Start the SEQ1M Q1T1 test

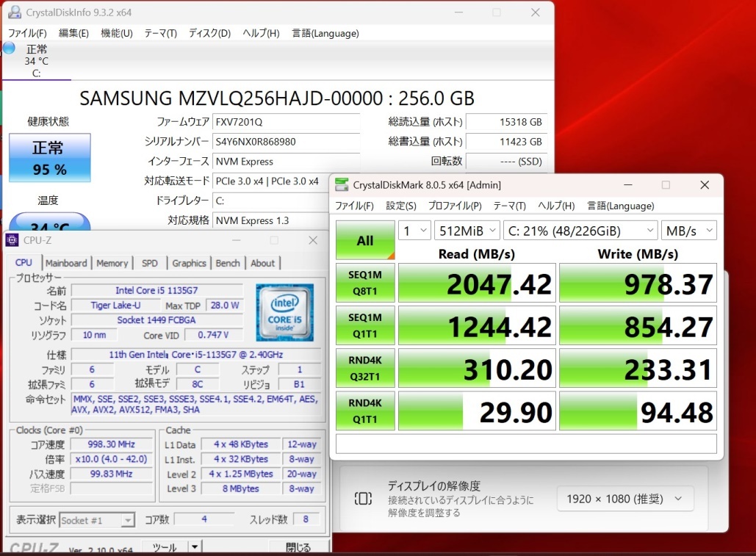click(x=365, y=325)
